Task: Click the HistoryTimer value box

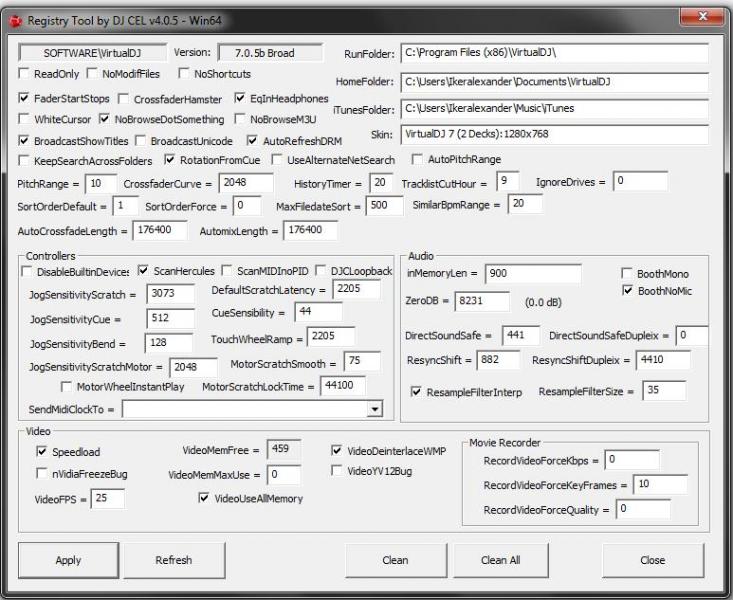Action: (381, 182)
